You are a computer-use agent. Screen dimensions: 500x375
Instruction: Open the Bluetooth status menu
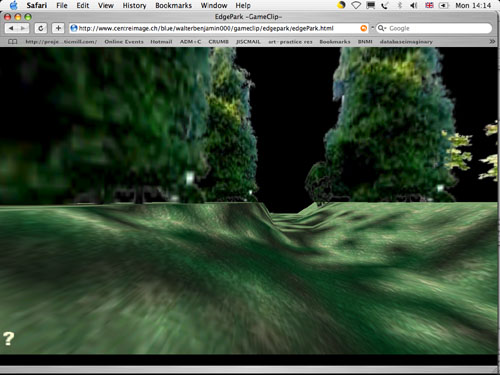click(400, 5)
